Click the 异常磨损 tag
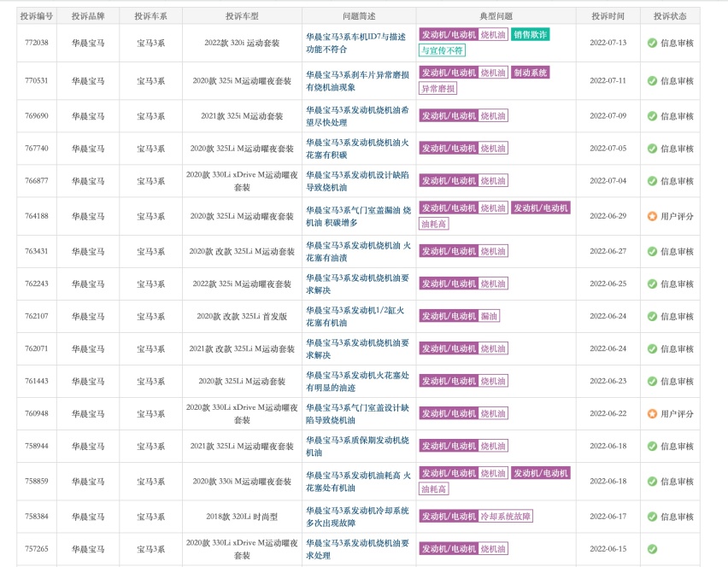 438,89
